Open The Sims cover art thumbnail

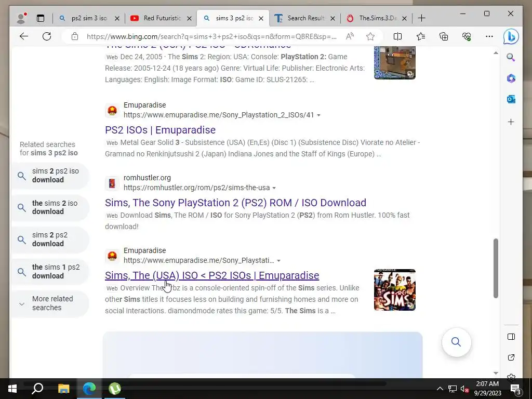(395, 290)
